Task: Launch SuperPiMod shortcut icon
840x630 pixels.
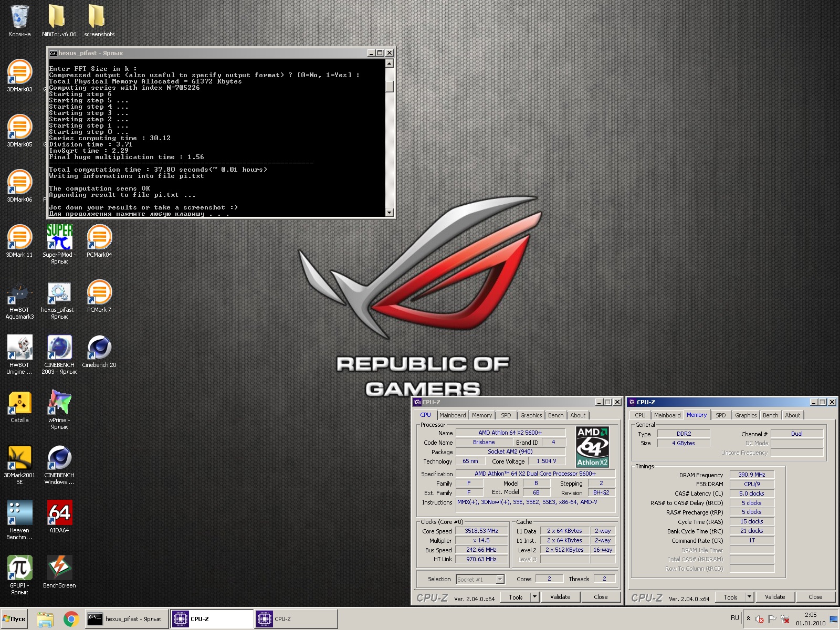Action: click(x=59, y=244)
